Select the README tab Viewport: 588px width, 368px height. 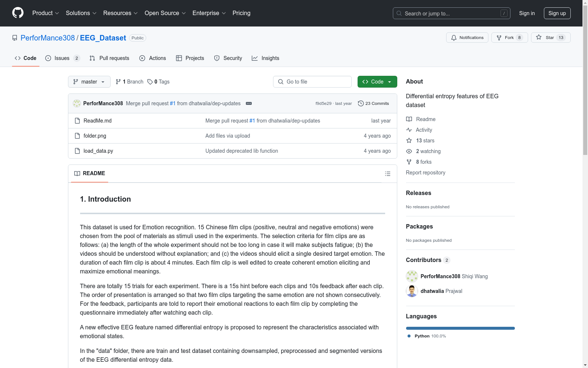(x=90, y=173)
